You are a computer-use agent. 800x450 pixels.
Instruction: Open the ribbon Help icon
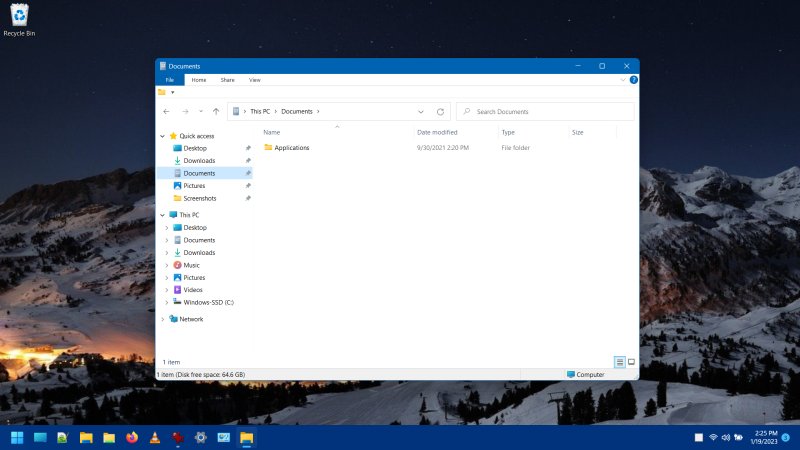(x=633, y=80)
